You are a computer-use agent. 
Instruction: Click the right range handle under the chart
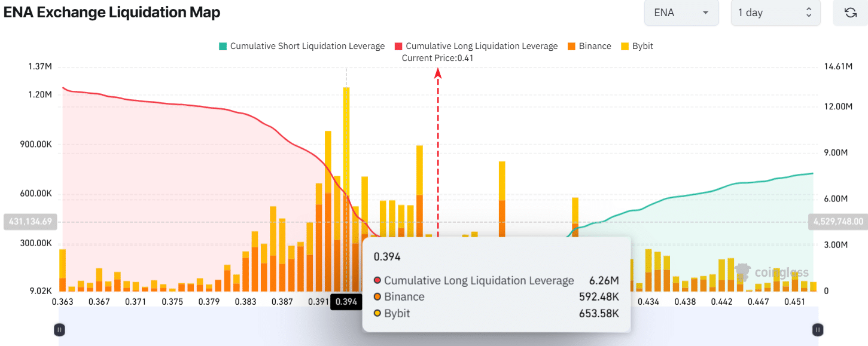[818, 329]
